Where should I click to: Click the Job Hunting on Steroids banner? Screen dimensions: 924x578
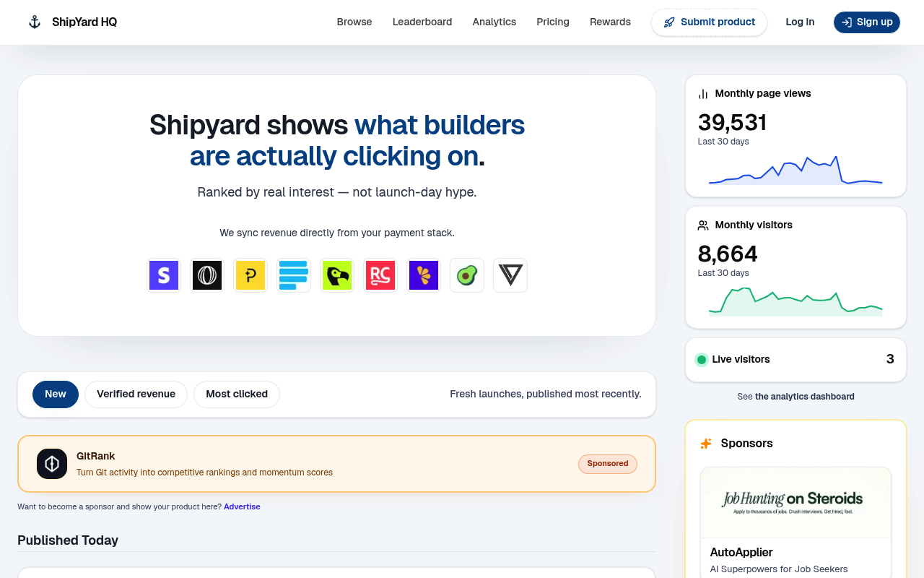[796, 503]
